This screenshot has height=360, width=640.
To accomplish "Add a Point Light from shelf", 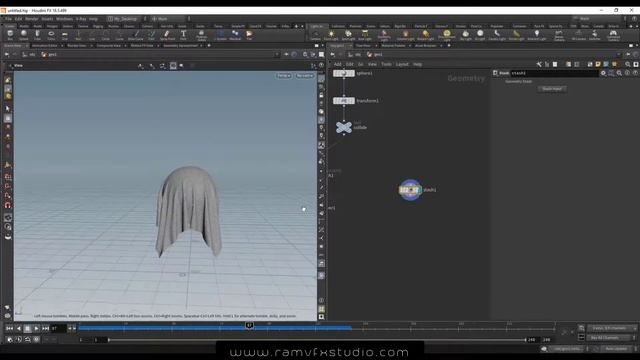I will point(331,36).
